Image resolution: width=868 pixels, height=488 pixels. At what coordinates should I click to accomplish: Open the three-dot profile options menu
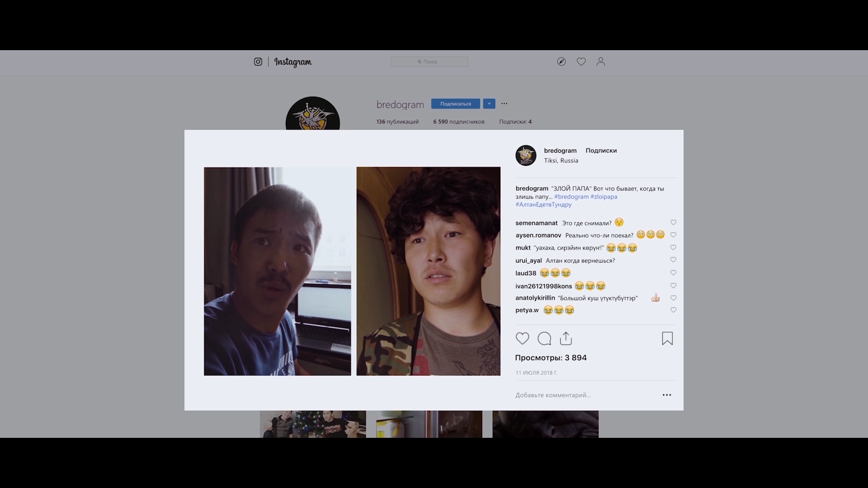point(505,103)
